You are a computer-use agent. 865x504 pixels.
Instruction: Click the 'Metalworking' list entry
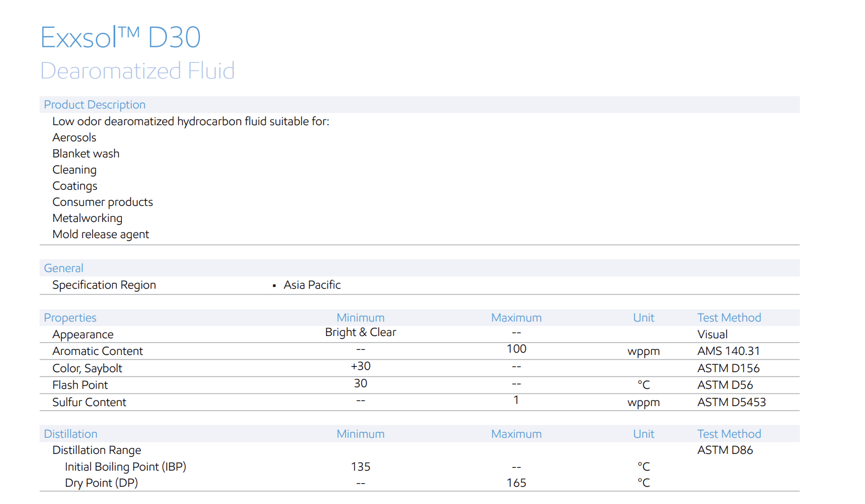87,218
